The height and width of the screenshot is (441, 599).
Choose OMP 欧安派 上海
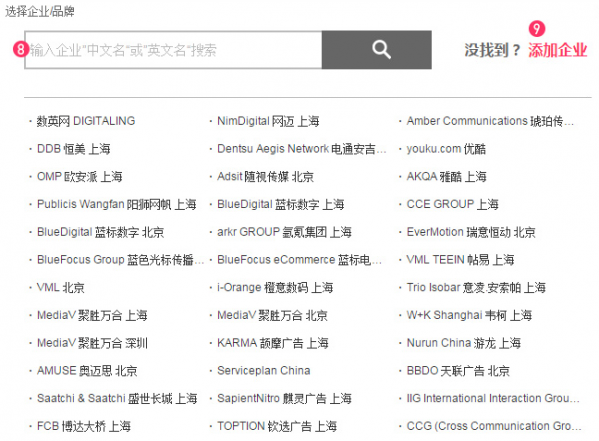[79, 177]
